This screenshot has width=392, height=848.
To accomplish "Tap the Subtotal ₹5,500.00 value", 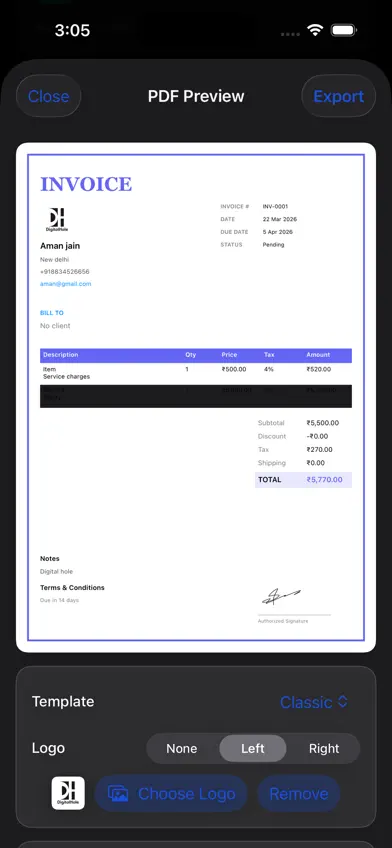I will (323, 423).
